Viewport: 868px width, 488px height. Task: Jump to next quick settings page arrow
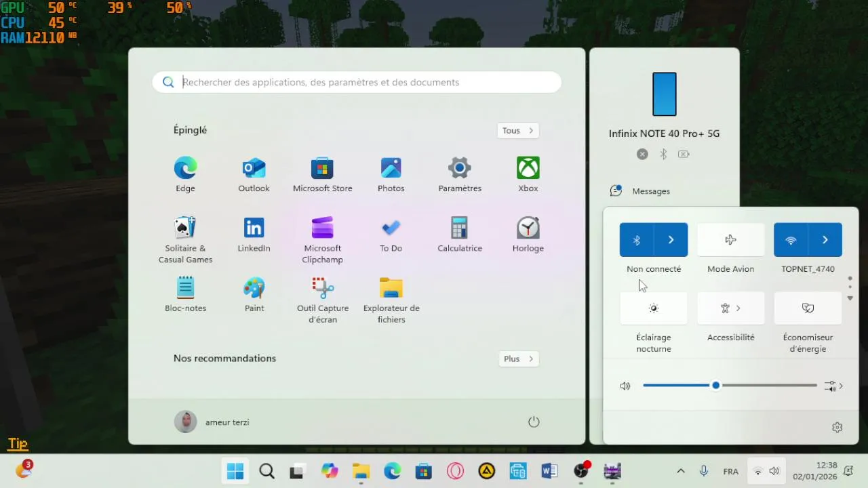click(850, 298)
